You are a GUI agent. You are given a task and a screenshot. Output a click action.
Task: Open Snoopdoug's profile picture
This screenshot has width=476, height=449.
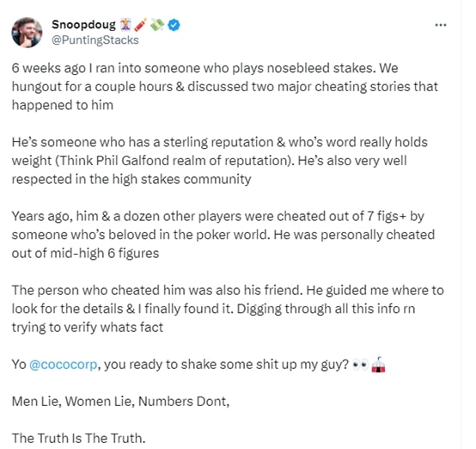pyautogui.click(x=27, y=33)
